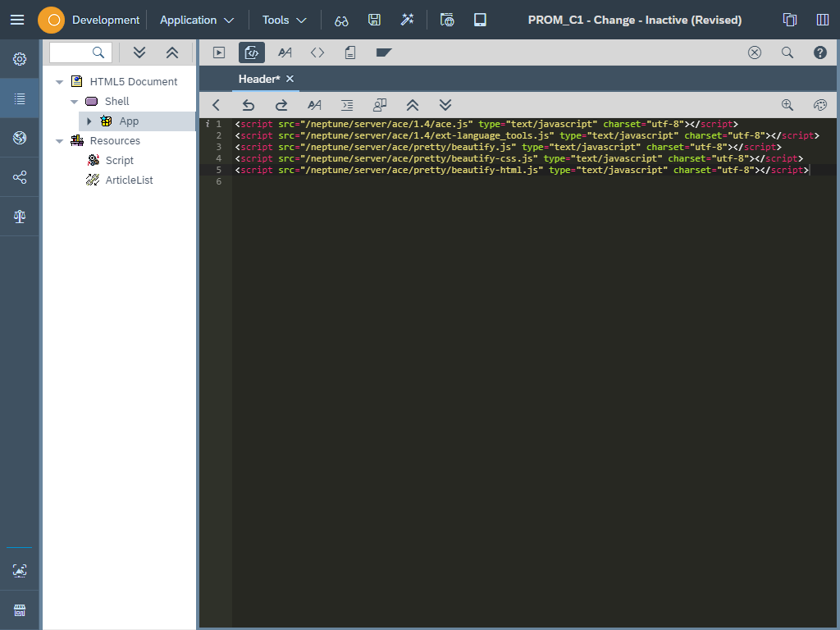
Task: Collapse all code blocks with the double chevron up
Action: click(x=413, y=105)
